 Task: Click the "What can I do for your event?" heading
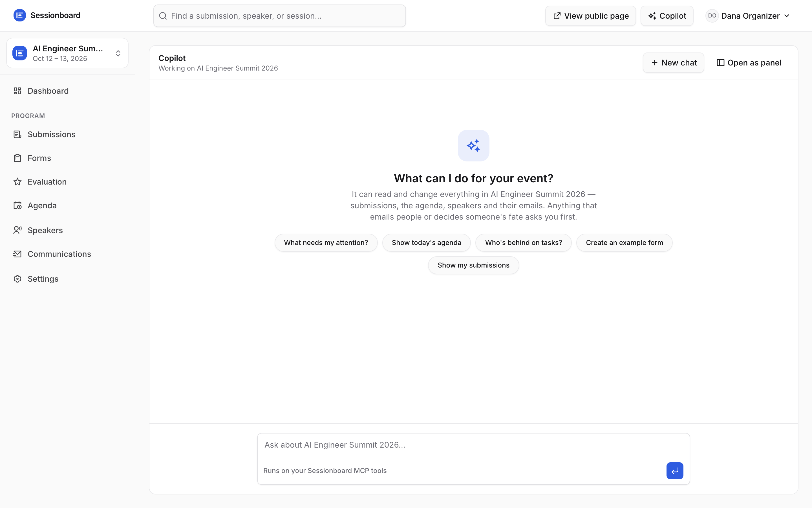pos(473,178)
